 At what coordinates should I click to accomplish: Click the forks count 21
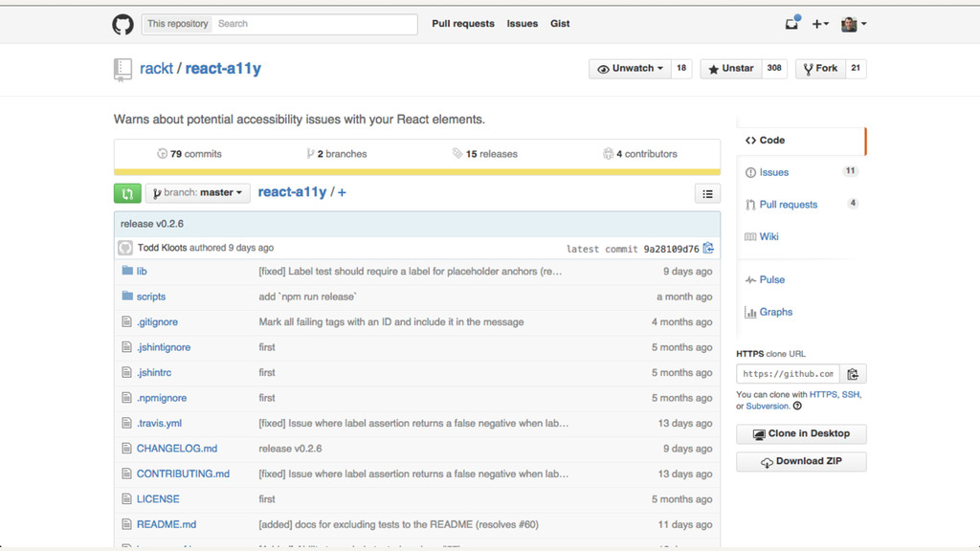(856, 69)
